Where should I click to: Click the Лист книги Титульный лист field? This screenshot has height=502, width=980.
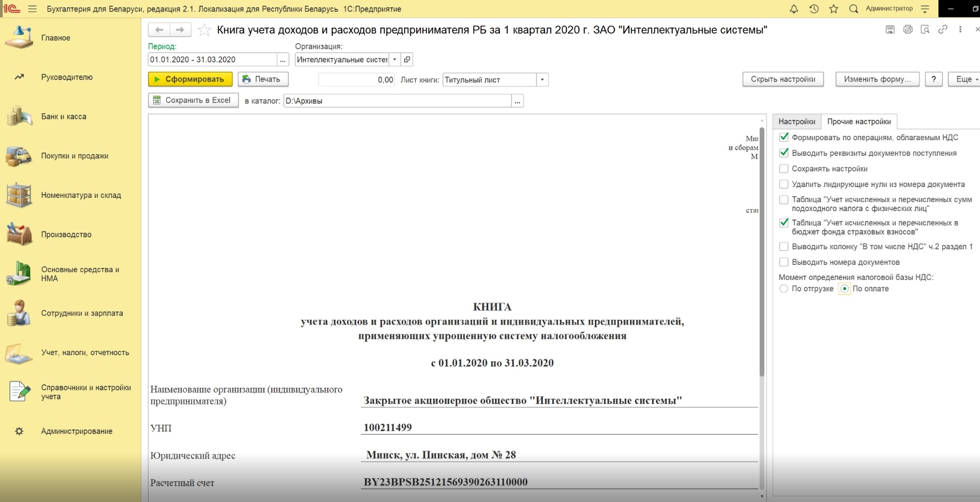tap(489, 80)
